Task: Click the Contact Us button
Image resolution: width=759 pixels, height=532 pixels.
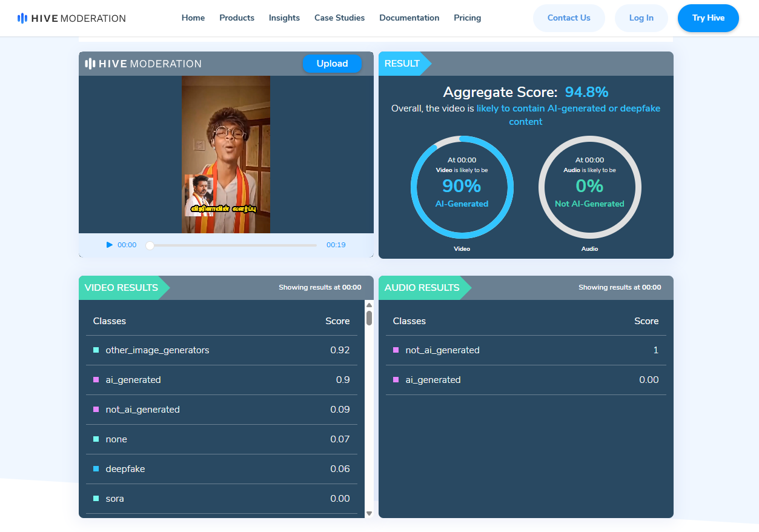Action: 568,18
